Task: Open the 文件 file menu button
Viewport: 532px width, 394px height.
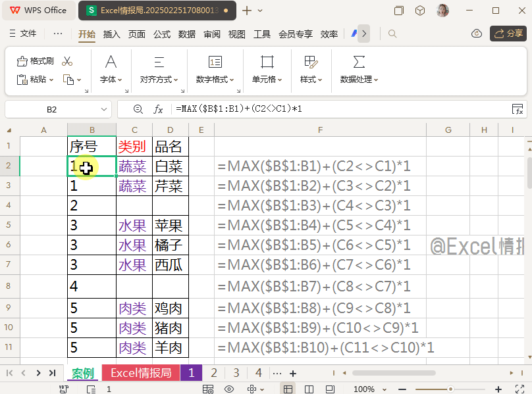Action: pos(22,34)
